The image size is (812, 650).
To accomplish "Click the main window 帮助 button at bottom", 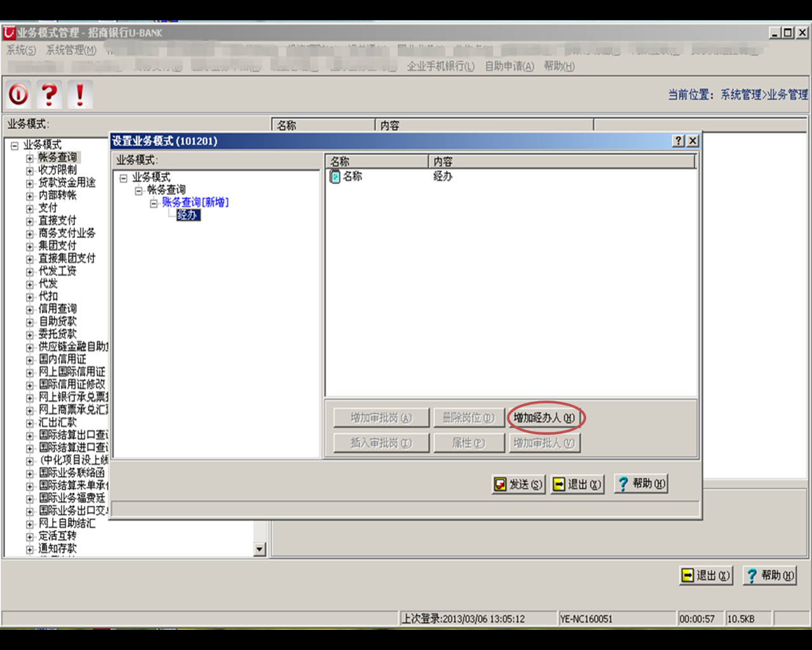I will (769, 576).
